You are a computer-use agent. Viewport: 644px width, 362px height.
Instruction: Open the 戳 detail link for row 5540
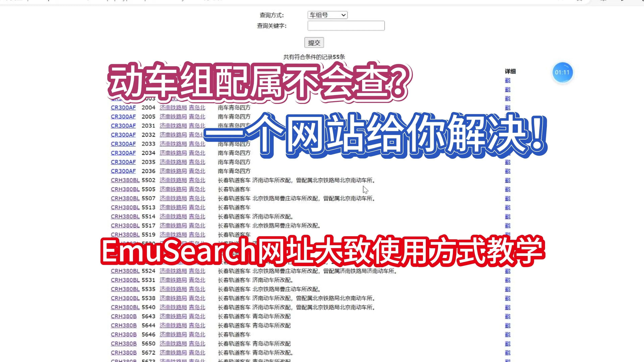point(507,307)
